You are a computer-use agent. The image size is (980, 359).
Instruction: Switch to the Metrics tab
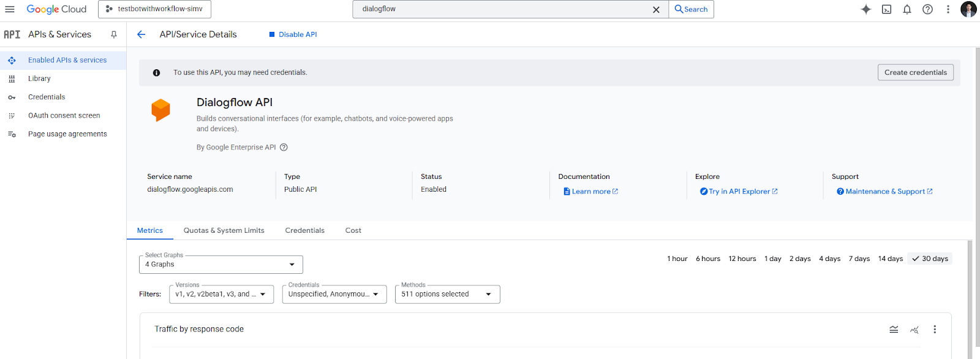(150, 230)
